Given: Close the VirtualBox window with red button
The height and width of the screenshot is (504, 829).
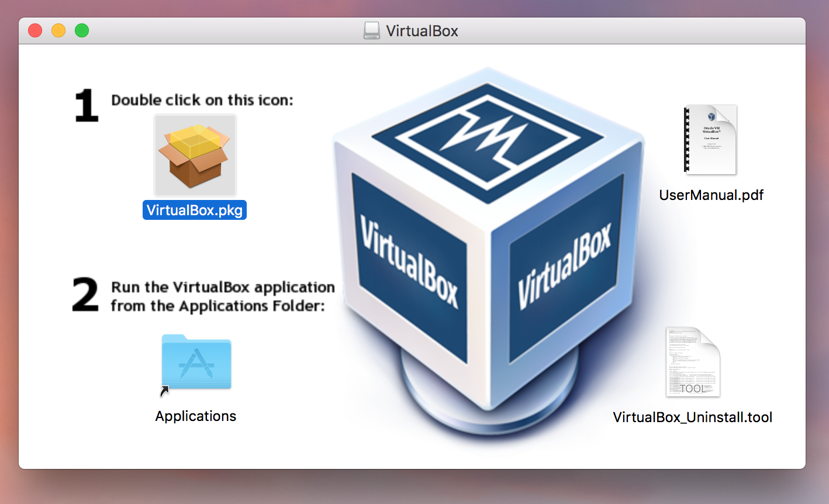Looking at the screenshot, I should coord(35,30).
